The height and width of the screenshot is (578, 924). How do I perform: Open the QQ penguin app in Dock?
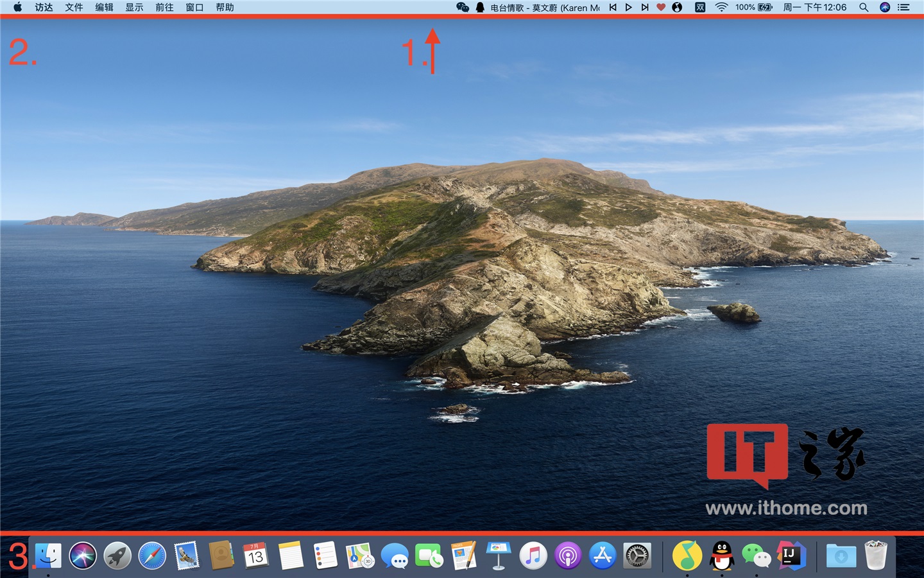tap(722, 556)
